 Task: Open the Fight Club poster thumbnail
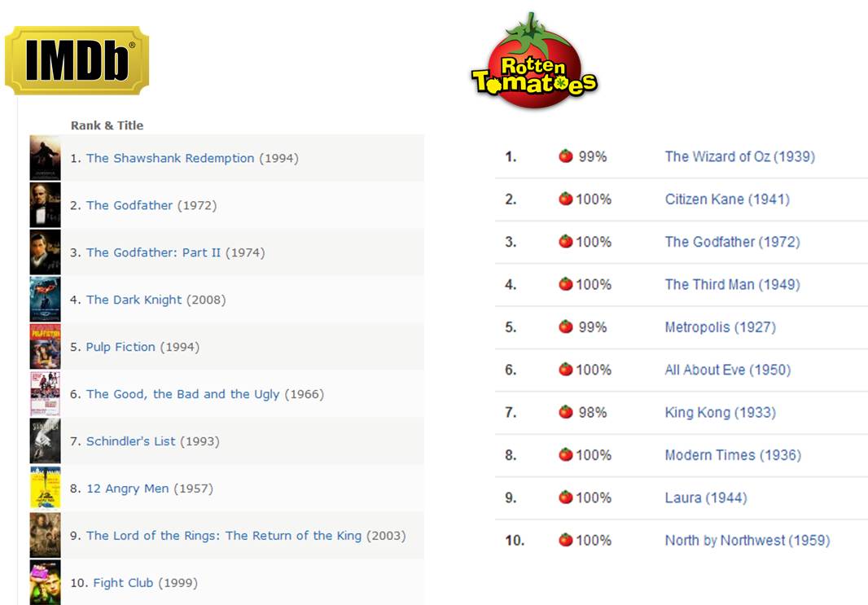(45, 582)
